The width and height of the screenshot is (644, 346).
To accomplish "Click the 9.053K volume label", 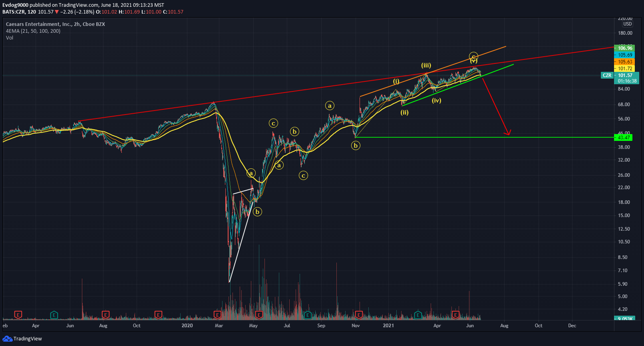I will [625, 318].
